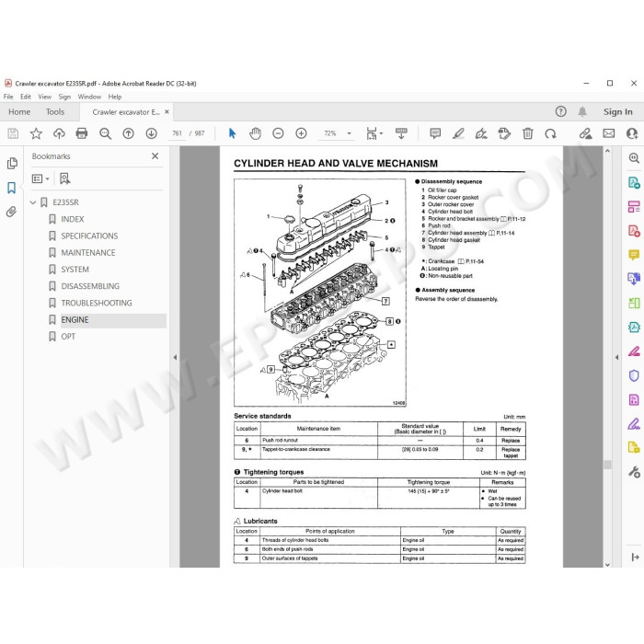Open the Window menu
644x644 pixels.
pos(89,97)
